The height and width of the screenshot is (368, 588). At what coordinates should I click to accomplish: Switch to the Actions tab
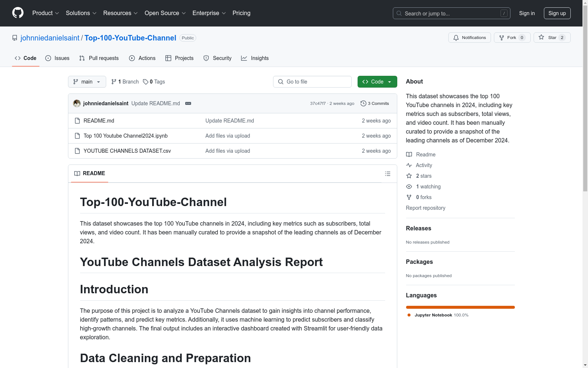[142, 58]
